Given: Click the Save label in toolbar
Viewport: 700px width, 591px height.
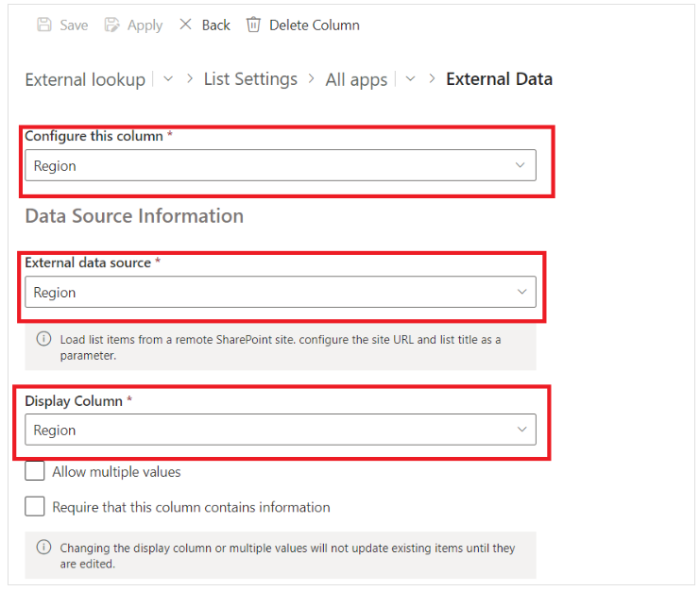Looking at the screenshot, I should tap(74, 25).
